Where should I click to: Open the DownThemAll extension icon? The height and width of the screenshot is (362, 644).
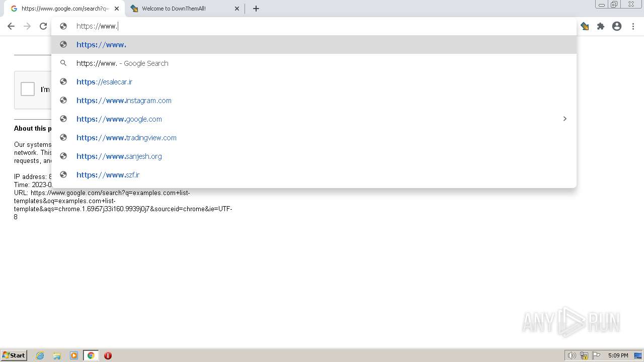pos(585,26)
